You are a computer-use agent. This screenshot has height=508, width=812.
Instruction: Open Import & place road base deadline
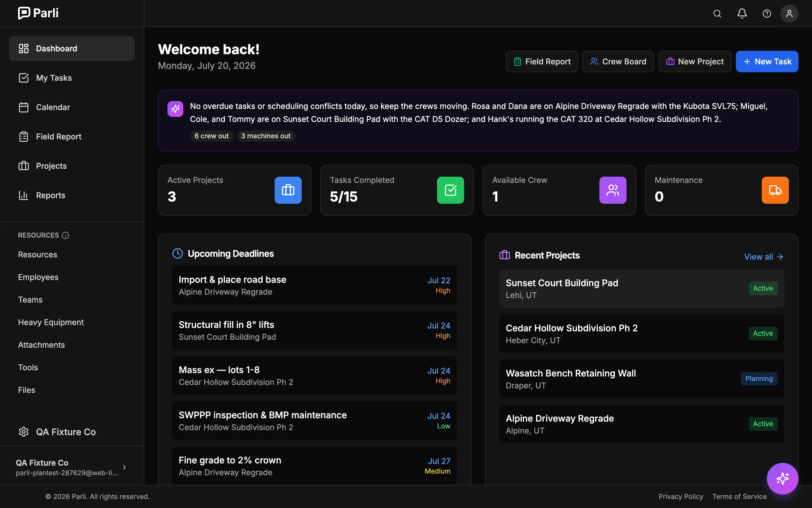click(x=314, y=285)
